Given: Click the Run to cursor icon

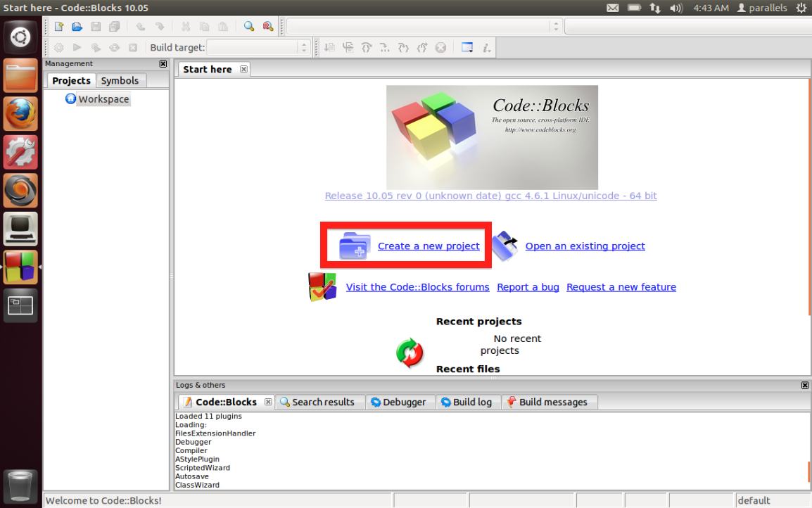Looking at the screenshot, I should (348, 48).
